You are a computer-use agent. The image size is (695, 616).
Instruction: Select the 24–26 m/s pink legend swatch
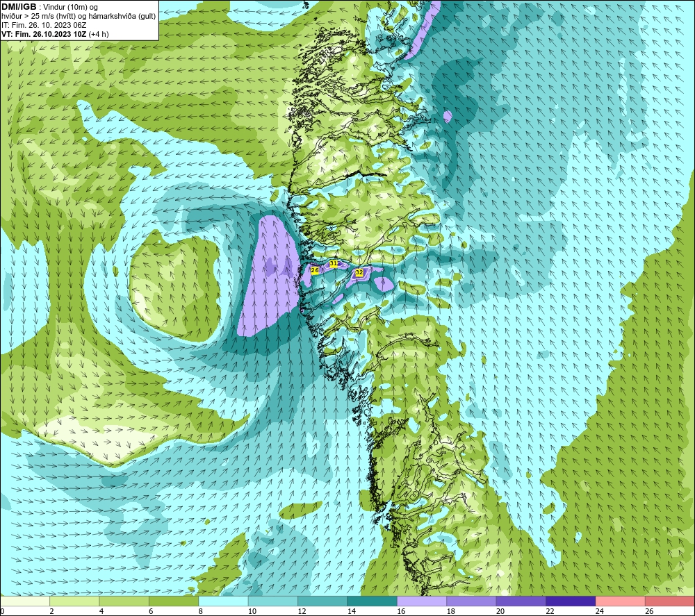[x=621, y=601]
